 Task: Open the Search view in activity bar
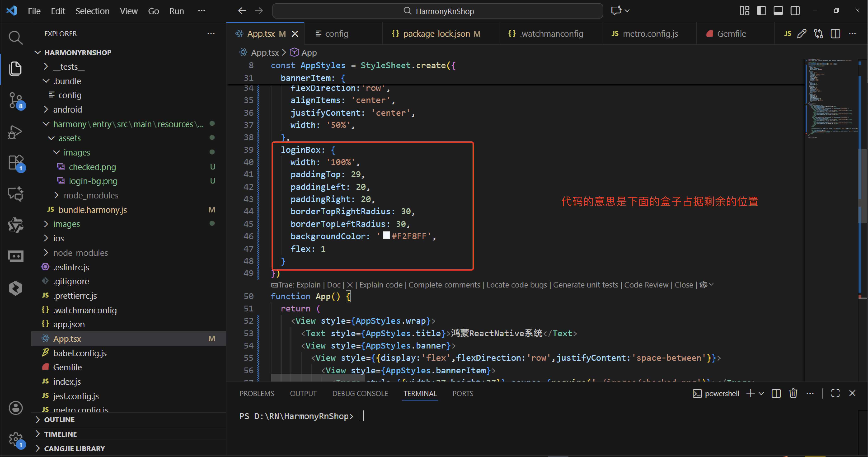tap(16, 38)
